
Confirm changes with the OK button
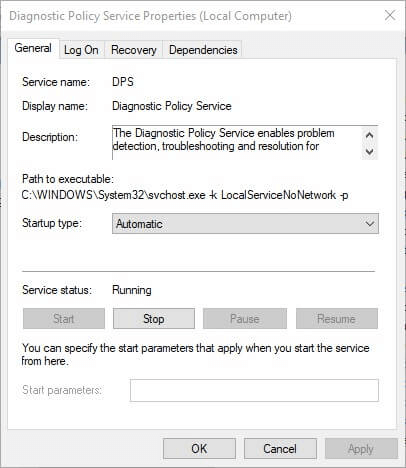pyautogui.click(x=199, y=449)
